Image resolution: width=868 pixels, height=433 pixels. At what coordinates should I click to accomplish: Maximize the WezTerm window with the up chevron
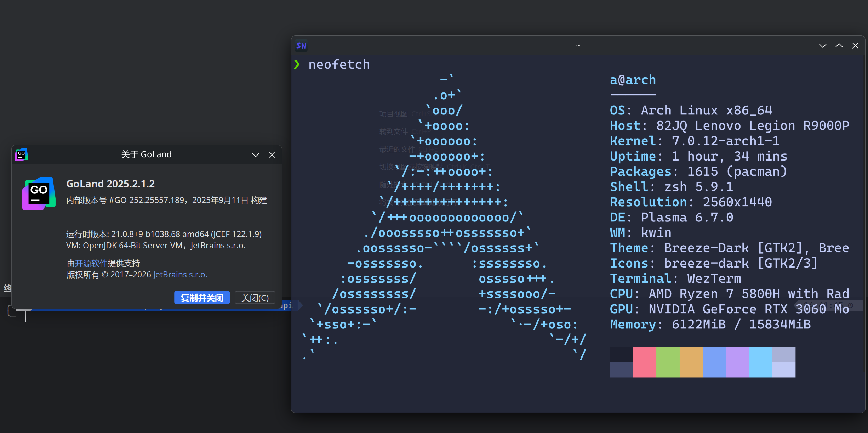point(839,46)
